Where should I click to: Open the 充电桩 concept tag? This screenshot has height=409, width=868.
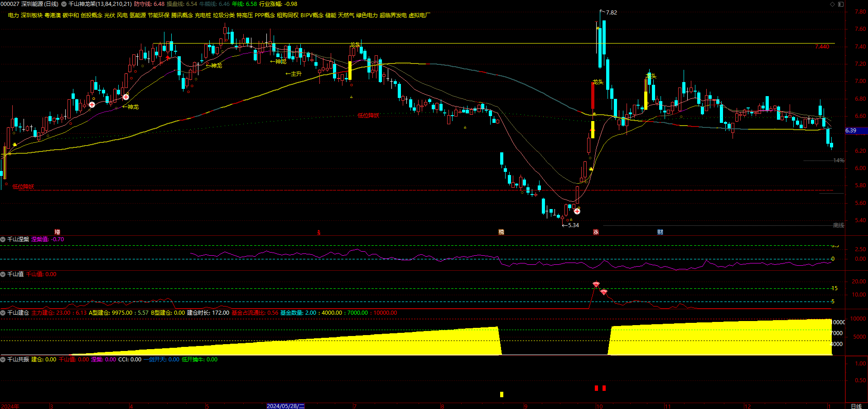click(203, 15)
